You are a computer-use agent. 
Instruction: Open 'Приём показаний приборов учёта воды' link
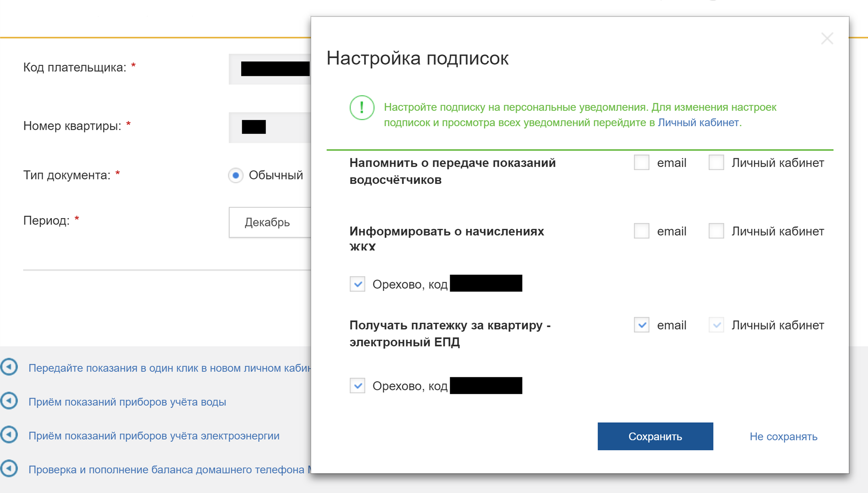[x=127, y=402]
